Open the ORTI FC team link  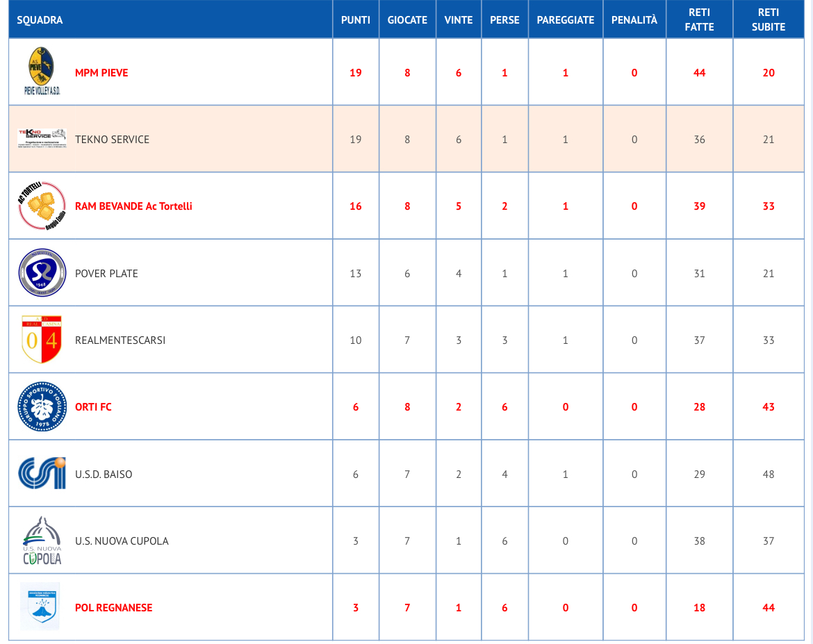click(x=93, y=407)
